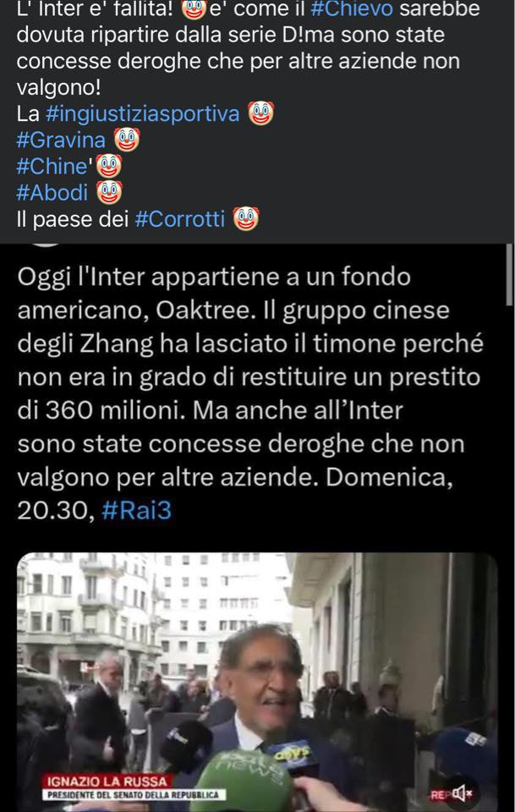Image resolution: width=515 pixels, height=812 pixels.
Task: Click the clown emoji next to #Abodi
Action: (x=109, y=192)
